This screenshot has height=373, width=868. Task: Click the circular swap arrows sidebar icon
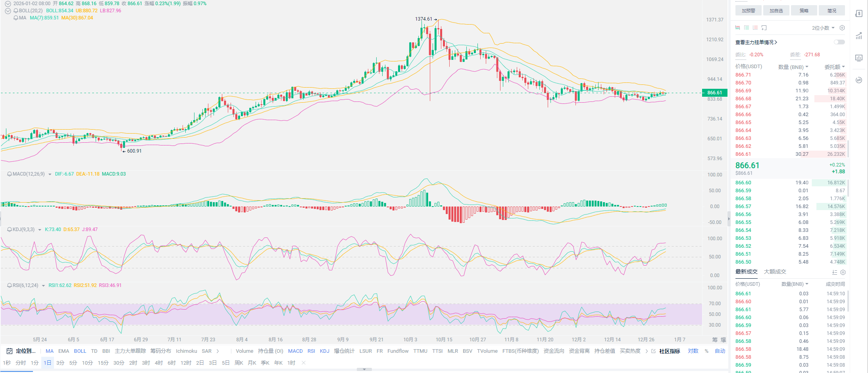[x=859, y=80]
